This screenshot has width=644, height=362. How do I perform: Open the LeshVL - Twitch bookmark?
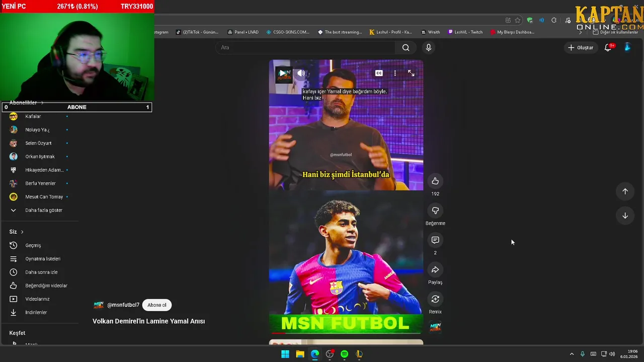465,32
